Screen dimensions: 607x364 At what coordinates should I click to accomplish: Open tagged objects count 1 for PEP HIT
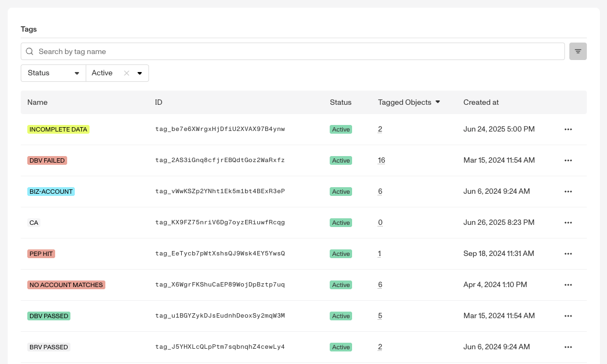379,254
